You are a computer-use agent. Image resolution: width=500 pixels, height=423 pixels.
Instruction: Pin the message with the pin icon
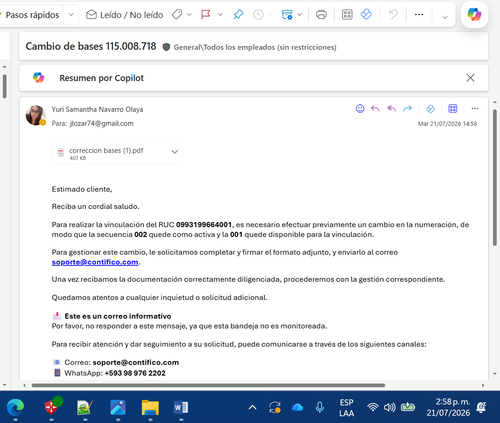238,15
